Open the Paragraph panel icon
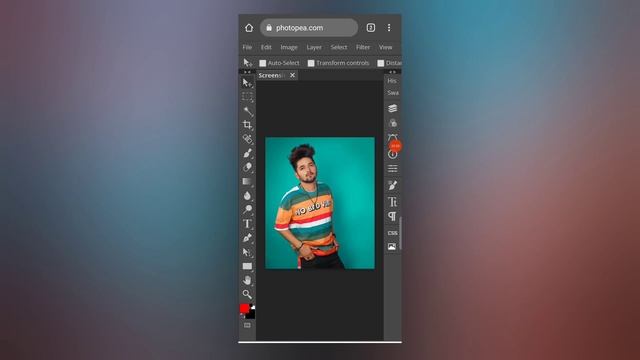This screenshot has width=640, height=360. [x=392, y=216]
